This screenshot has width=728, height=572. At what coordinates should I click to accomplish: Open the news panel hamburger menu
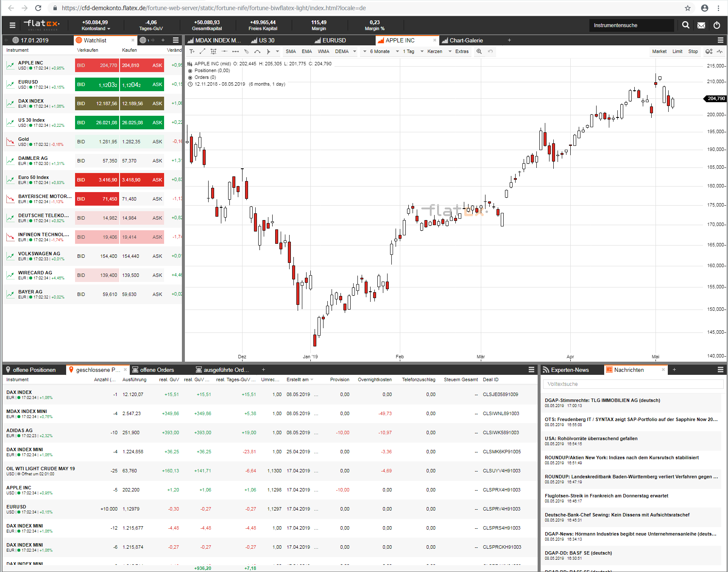720,370
